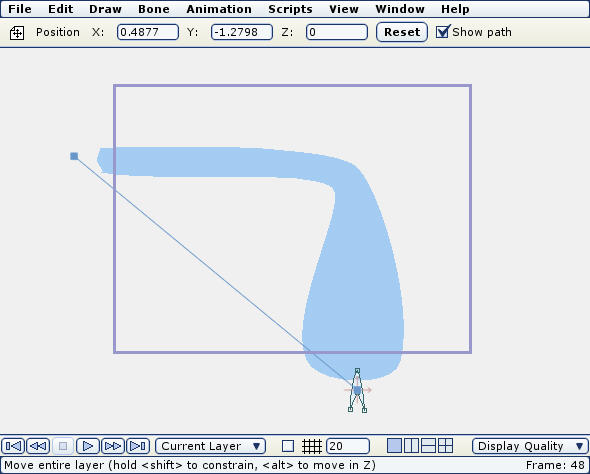
Task: Click the translate layer tool icon
Action: click(x=17, y=33)
